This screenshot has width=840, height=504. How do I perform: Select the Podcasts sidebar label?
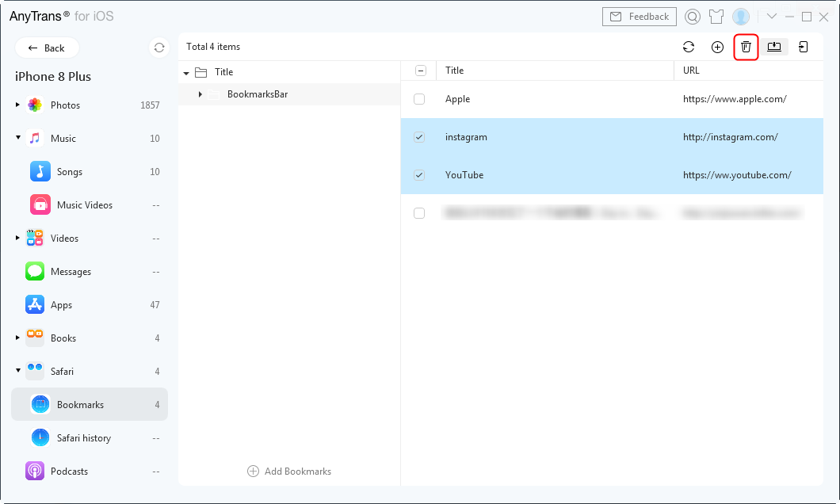(x=69, y=472)
